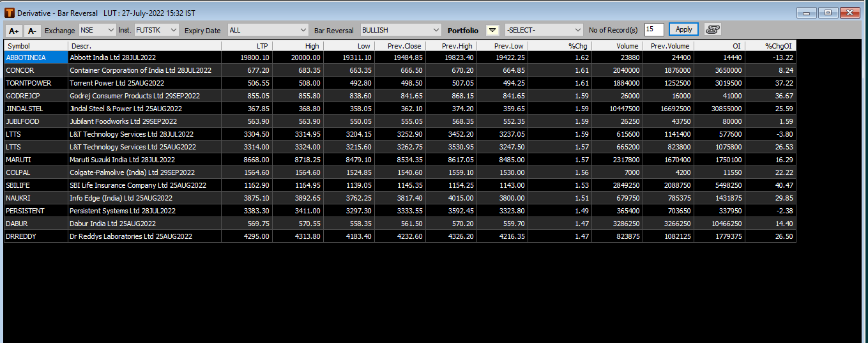This screenshot has height=343, width=868.
Task: Sort by Low column header
Action: (349, 46)
